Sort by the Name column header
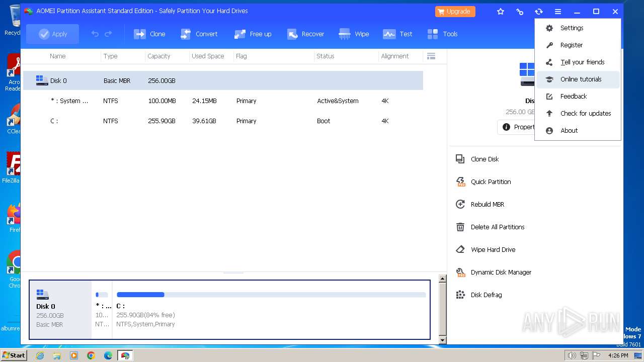 coord(58,56)
